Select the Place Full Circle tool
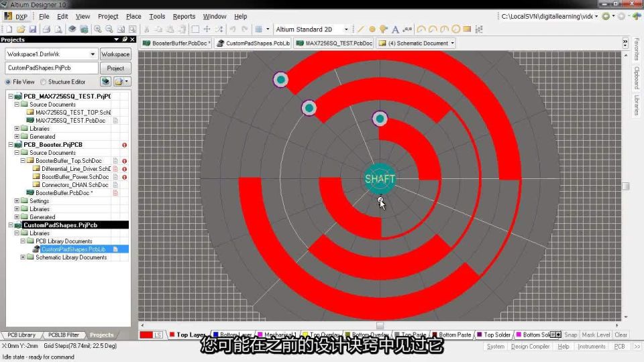This screenshot has height=362, width=644. click(x=456, y=29)
